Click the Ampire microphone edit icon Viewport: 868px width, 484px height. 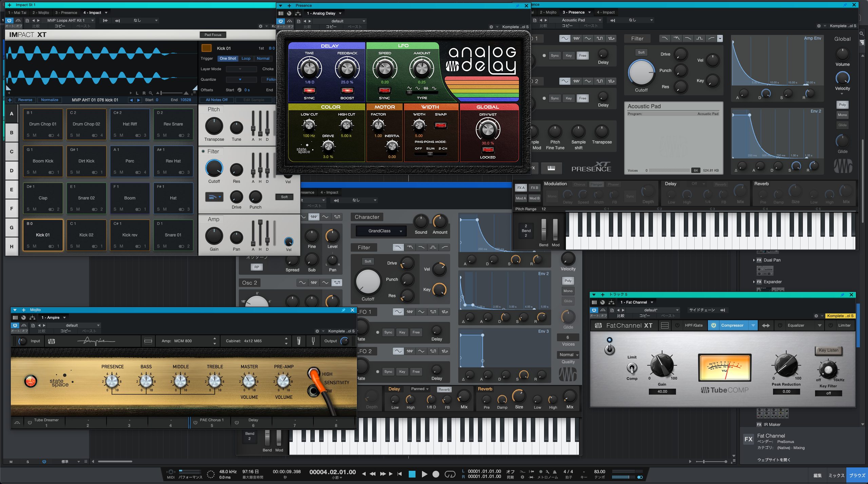tap(298, 341)
